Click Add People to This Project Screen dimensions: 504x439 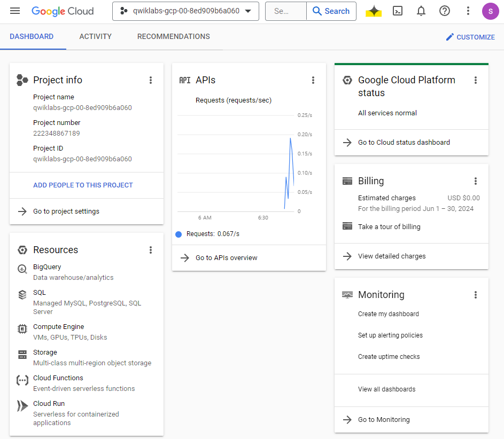83,185
